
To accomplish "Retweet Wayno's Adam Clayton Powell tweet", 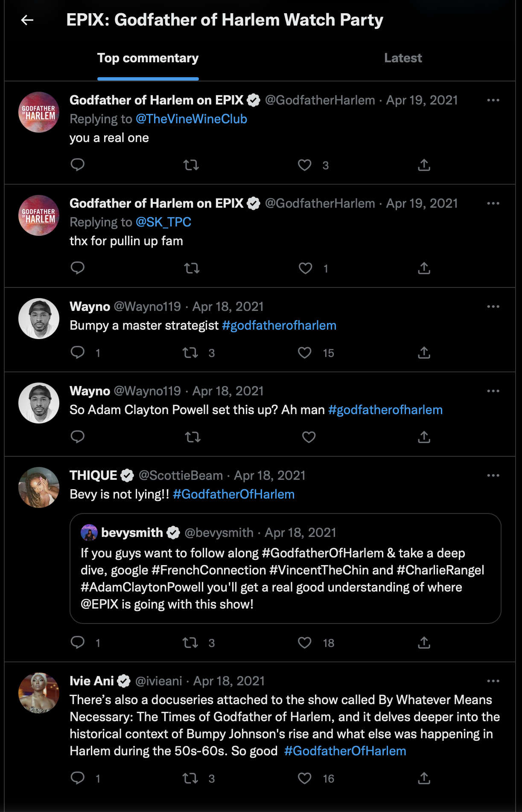I will point(192,437).
